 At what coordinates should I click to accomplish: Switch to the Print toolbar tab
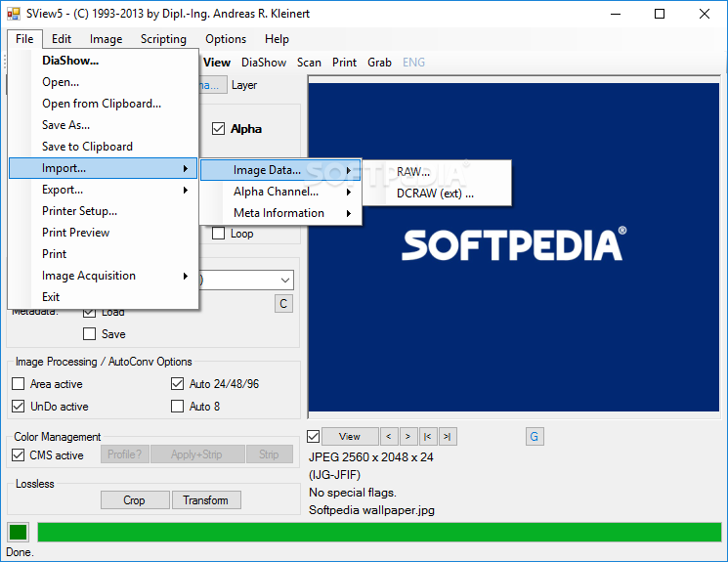point(345,63)
